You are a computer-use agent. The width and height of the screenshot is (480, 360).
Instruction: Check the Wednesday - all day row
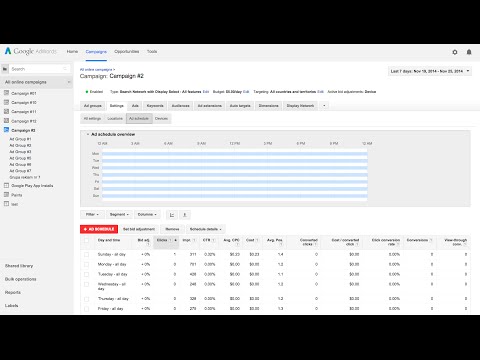(x=87, y=284)
